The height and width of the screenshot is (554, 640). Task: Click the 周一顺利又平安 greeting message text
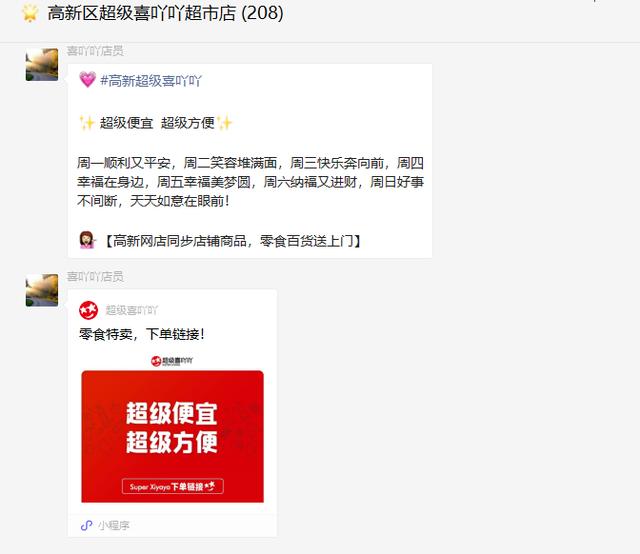(250, 182)
